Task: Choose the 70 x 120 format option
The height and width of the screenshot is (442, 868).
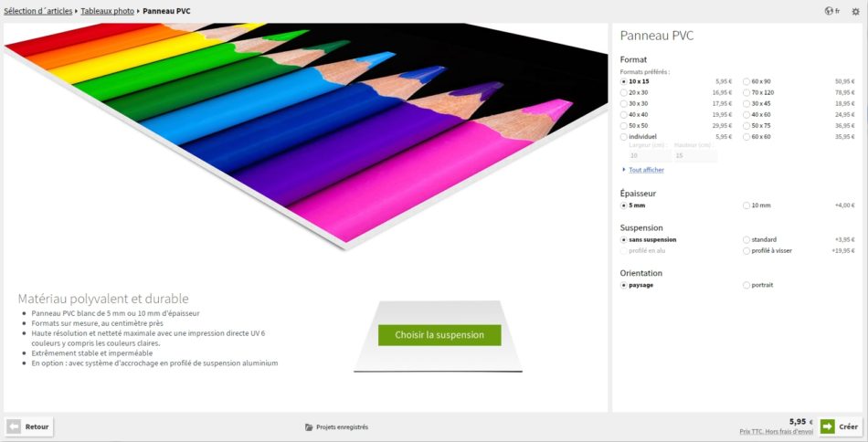Action: coord(746,92)
